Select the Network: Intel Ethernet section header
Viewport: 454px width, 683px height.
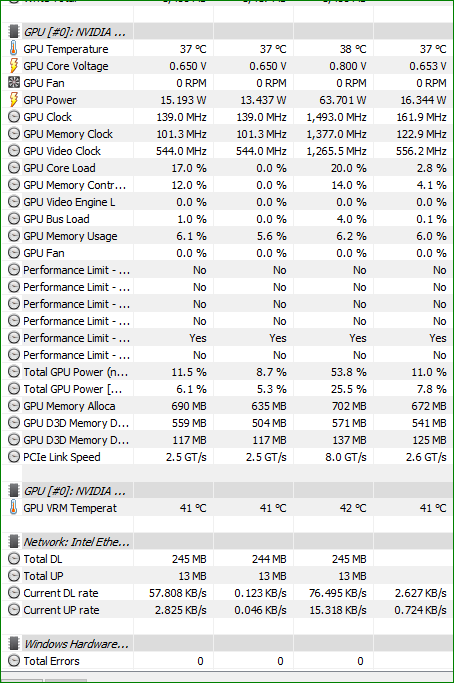[x=227, y=542]
